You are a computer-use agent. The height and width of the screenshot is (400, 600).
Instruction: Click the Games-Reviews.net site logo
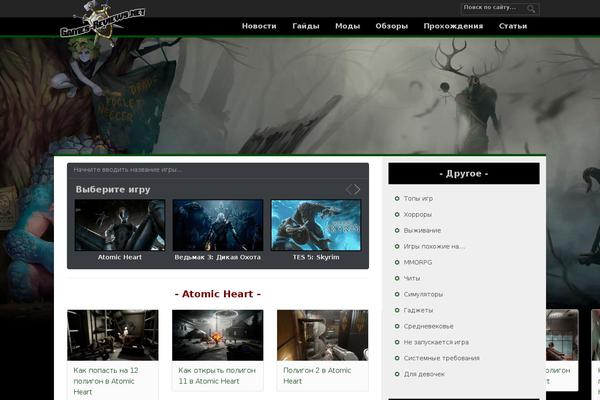pos(103,22)
